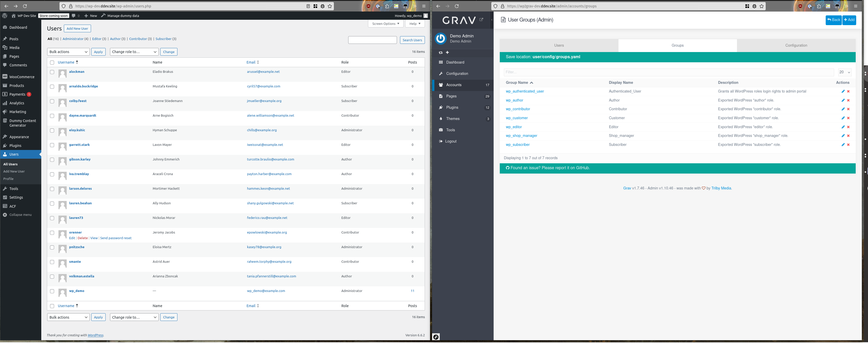Click the Search Users button in WordPress

pyautogui.click(x=412, y=40)
